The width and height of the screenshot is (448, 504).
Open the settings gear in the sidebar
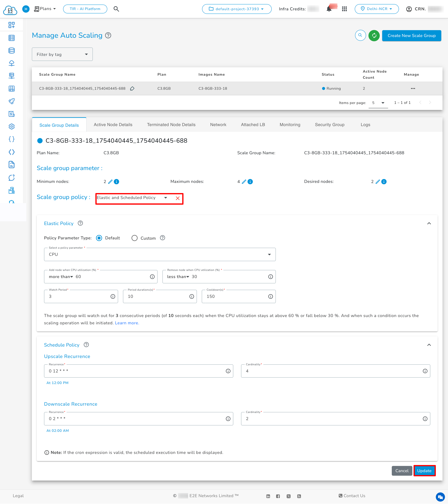(11, 127)
